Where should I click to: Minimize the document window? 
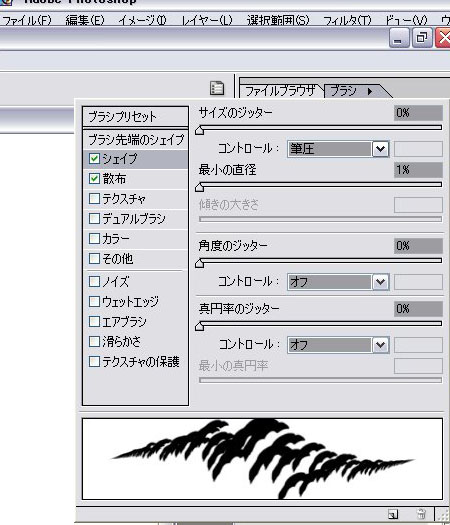click(399, 38)
